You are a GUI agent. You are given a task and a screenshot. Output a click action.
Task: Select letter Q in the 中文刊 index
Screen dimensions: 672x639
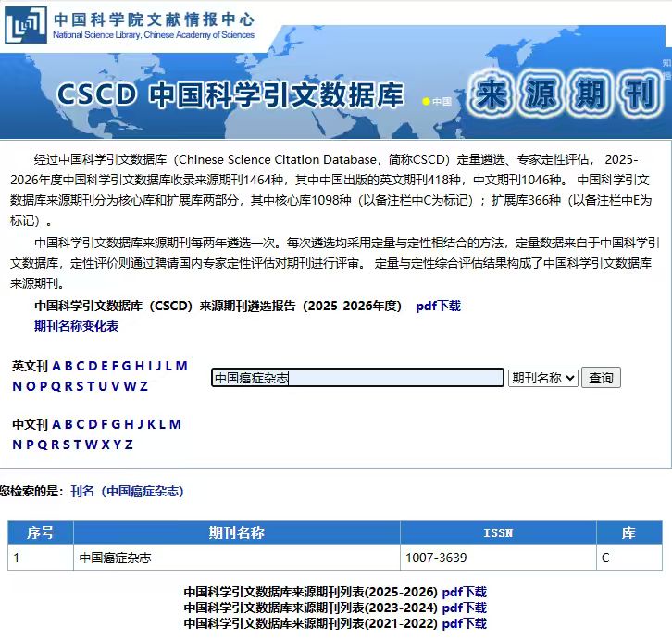coord(43,445)
